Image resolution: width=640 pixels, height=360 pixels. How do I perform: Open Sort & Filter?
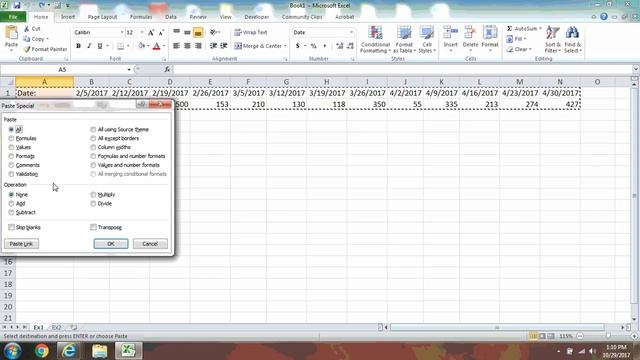click(553, 39)
